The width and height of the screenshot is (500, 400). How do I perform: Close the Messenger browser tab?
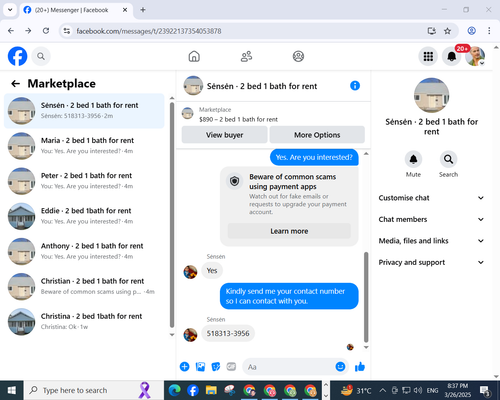click(x=125, y=10)
